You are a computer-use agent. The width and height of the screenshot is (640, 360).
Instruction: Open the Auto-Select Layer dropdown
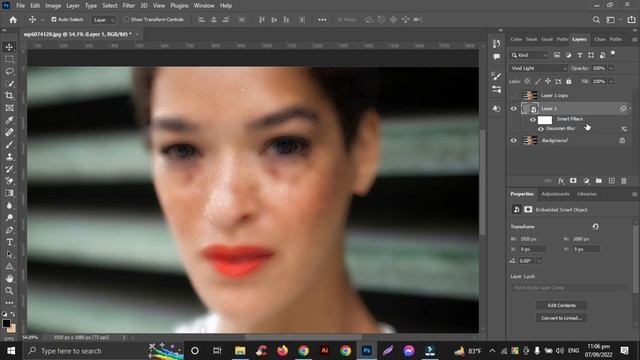(103, 20)
